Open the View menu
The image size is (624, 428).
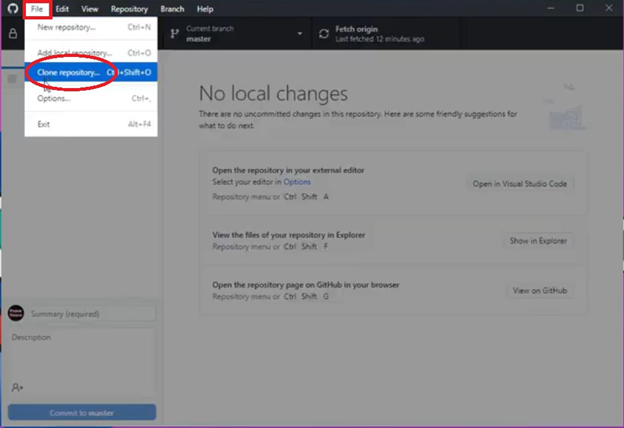[x=90, y=9]
